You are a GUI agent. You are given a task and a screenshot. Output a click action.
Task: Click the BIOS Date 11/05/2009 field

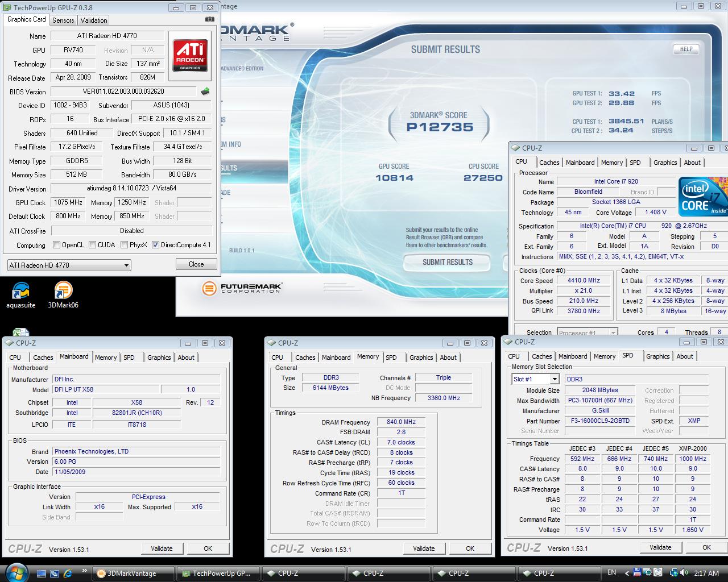(x=136, y=472)
